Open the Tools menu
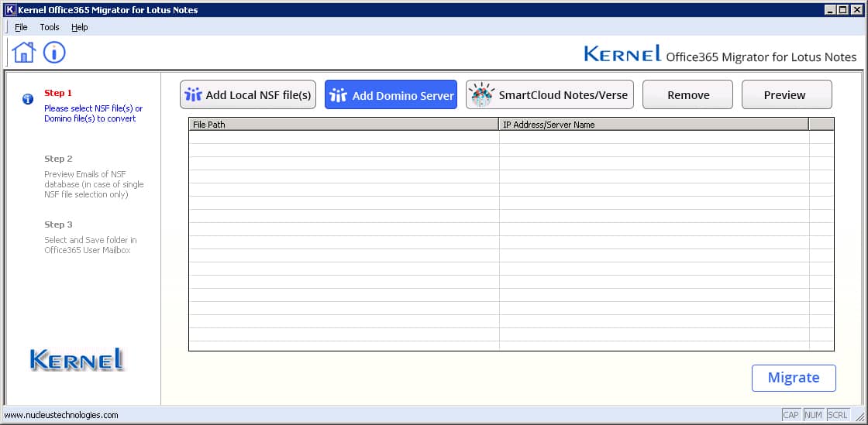Viewport: 868px width, 425px height. (x=50, y=27)
